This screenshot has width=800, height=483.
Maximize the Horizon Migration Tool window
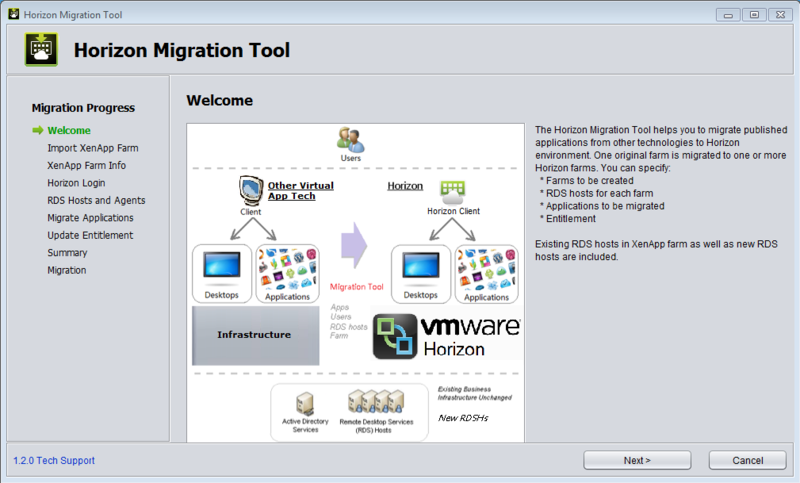click(754, 15)
